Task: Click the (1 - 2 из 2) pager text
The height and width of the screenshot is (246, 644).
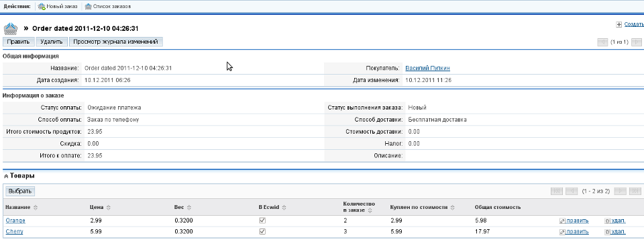Action: point(596,192)
